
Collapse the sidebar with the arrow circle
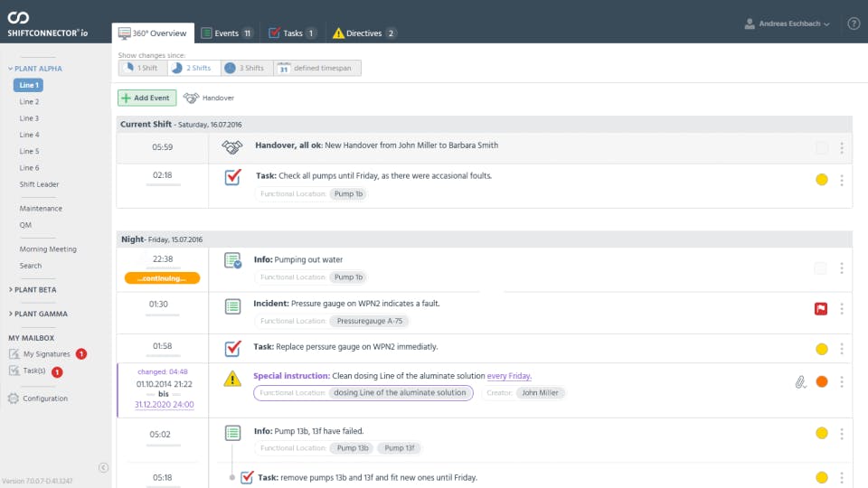click(x=103, y=467)
